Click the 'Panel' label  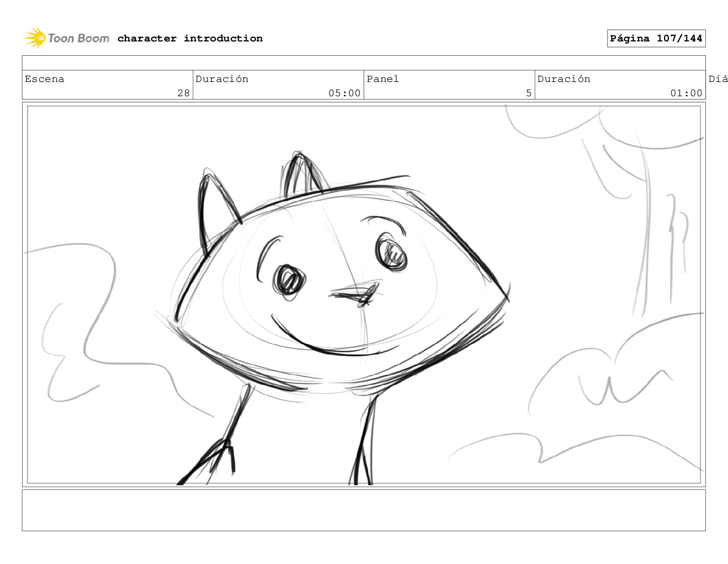click(382, 79)
